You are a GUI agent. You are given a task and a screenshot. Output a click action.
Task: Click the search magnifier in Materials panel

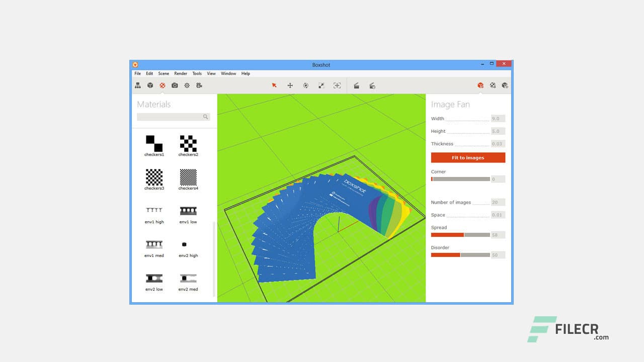click(x=205, y=116)
